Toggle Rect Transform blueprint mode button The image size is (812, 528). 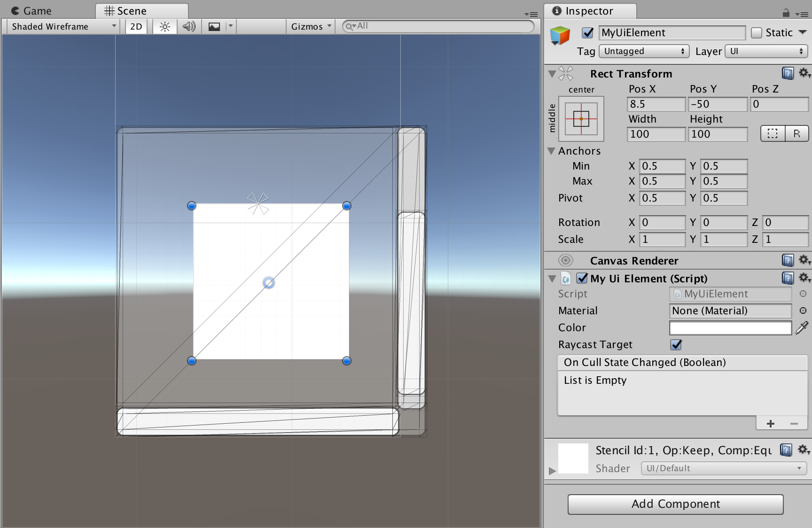(x=773, y=133)
